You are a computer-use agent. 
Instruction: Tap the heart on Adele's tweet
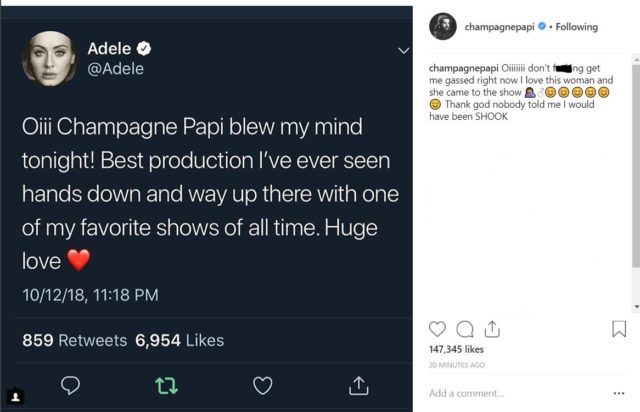click(262, 384)
